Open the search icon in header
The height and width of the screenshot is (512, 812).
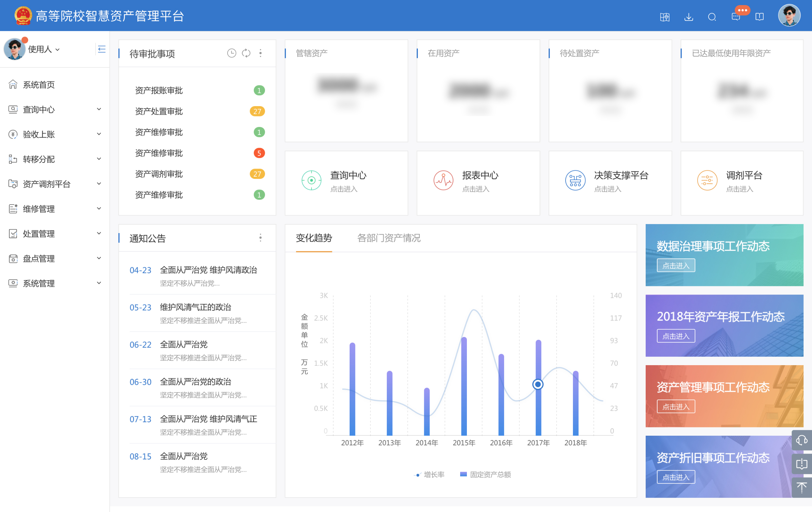coord(712,17)
